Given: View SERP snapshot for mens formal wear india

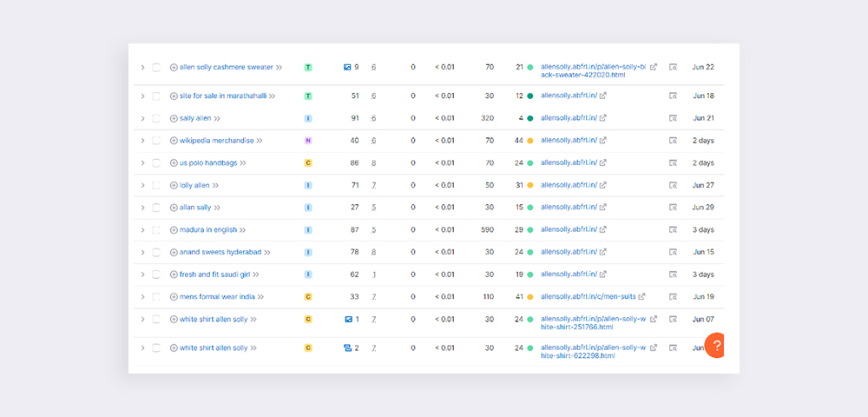Looking at the screenshot, I should tap(674, 297).
